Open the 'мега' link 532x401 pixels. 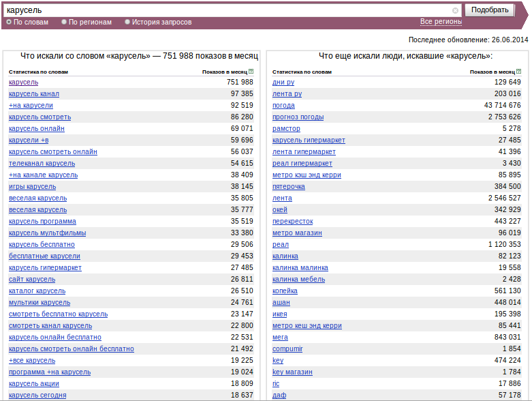click(x=280, y=337)
